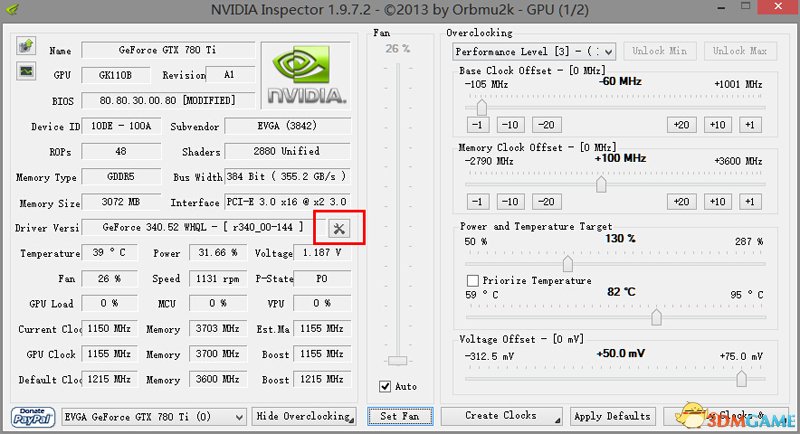Click the Revision value A1
Screen dimensions: 800x434
click(x=230, y=75)
